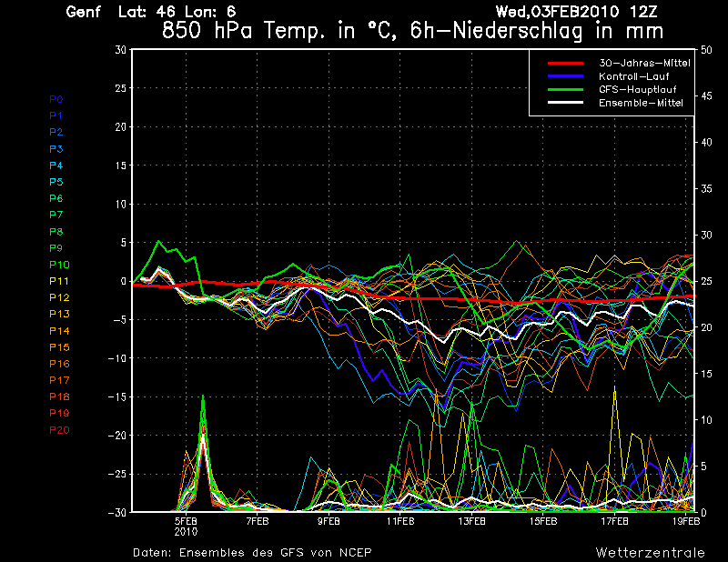Click the 17FEB date axis label
This screenshot has width=728, height=562.
(x=615, y=521)
